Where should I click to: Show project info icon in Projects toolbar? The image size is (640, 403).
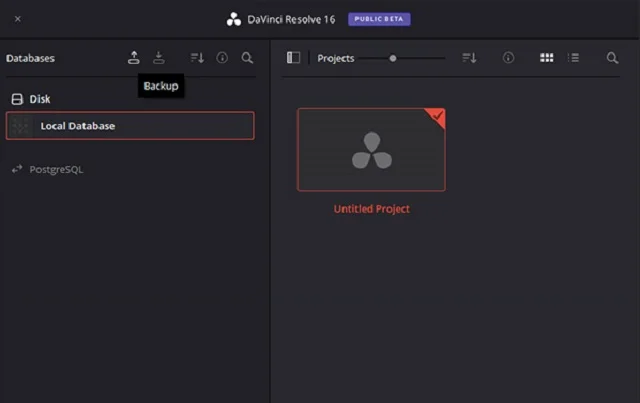tap(508, 58)
